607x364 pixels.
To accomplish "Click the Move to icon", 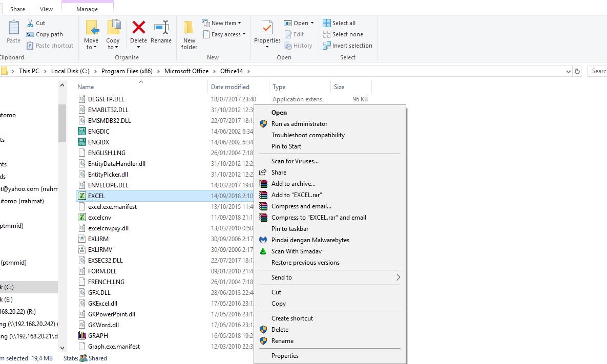I will pos(92,28).
